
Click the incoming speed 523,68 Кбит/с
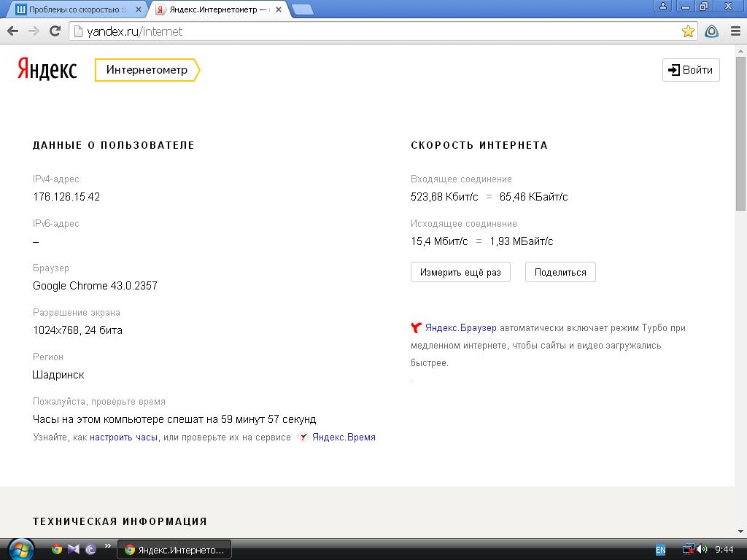[444, 197]
